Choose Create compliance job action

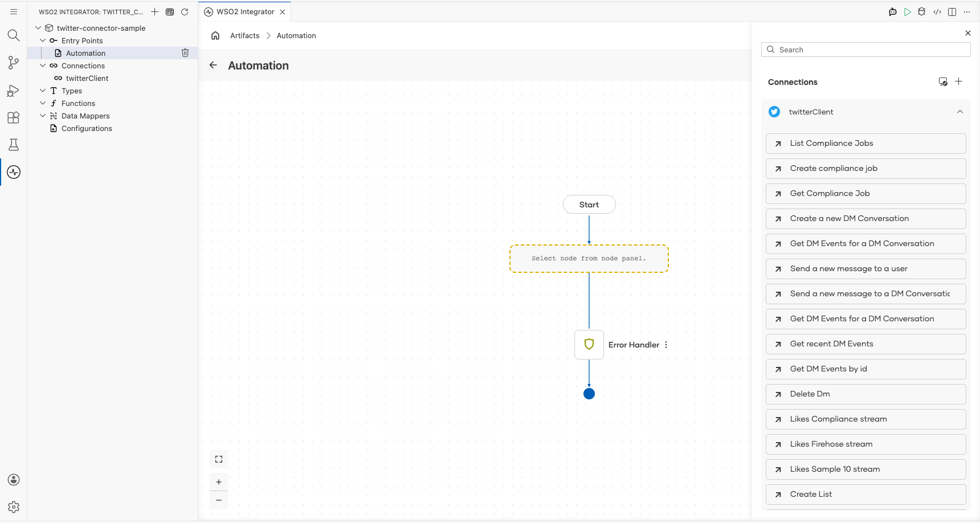[866, 169]
